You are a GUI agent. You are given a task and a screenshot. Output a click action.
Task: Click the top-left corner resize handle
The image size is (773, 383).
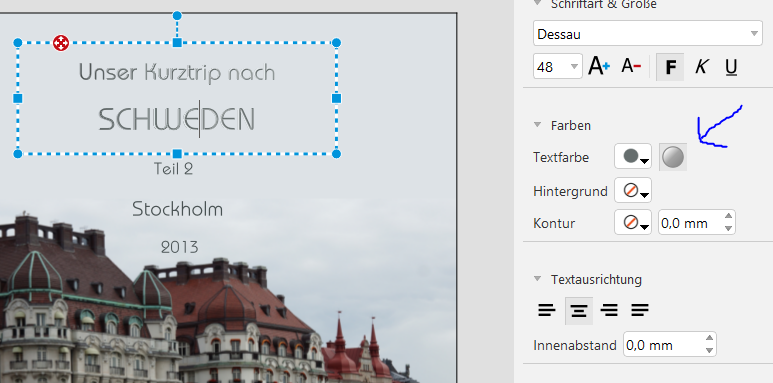tap(18, 43)
